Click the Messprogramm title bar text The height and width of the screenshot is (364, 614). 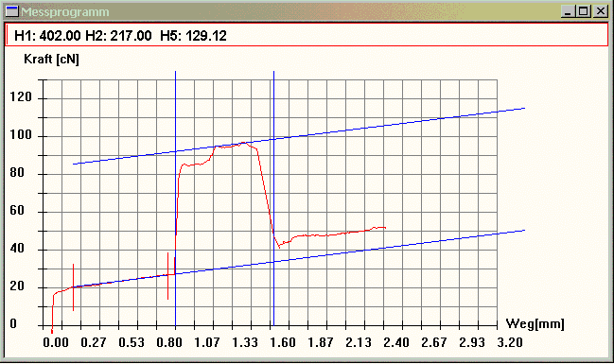pyautogui.click(x=65, y=11)
